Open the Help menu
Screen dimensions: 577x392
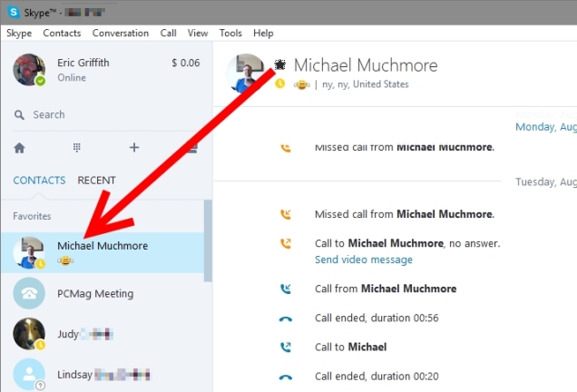point(263,34)
